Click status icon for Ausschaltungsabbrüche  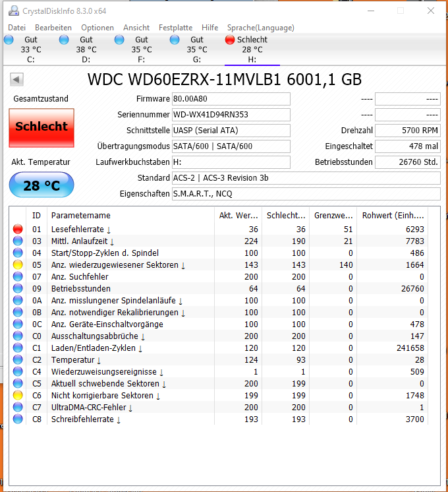pos(18,336)
